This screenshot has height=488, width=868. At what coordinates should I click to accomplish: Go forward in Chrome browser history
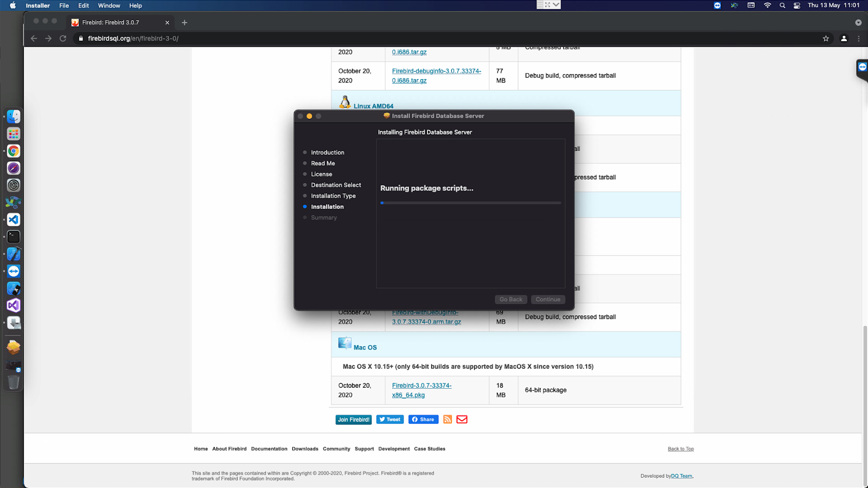click(48, 39)
